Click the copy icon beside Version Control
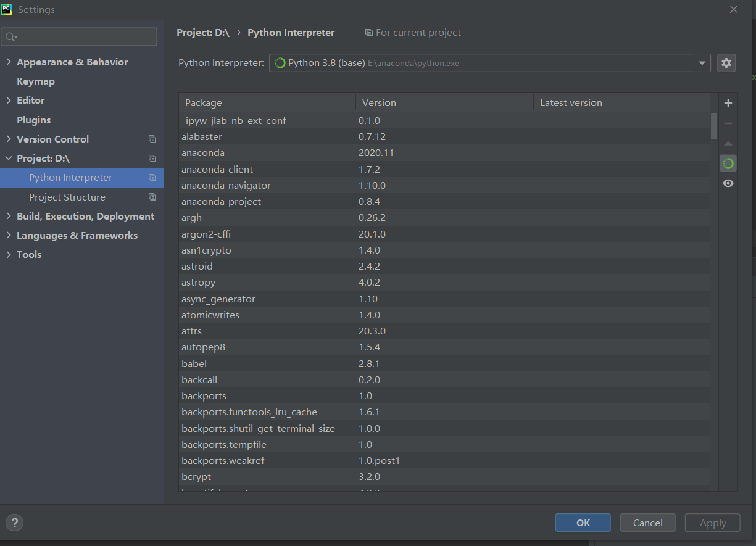Viewport: 756px width, 546px height. (152, 139)
